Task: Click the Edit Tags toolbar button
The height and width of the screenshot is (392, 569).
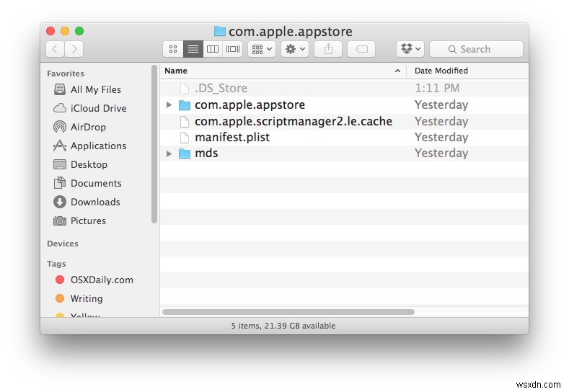Action: click(361, 49)
